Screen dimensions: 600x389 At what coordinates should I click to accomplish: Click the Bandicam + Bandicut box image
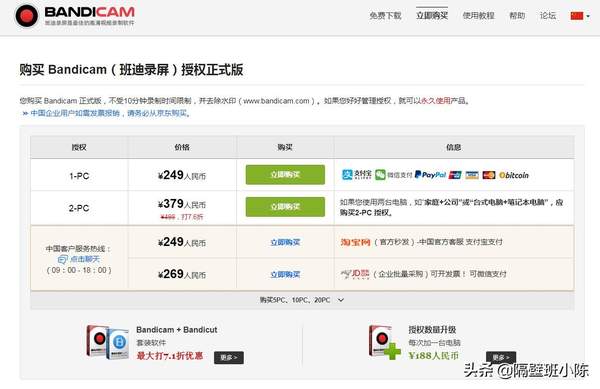tap(108, 342)
